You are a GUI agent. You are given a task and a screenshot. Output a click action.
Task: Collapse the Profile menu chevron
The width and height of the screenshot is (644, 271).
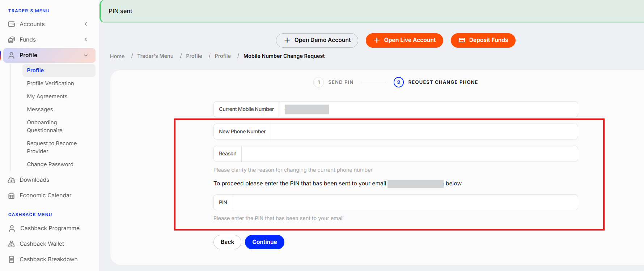point(86,55)
